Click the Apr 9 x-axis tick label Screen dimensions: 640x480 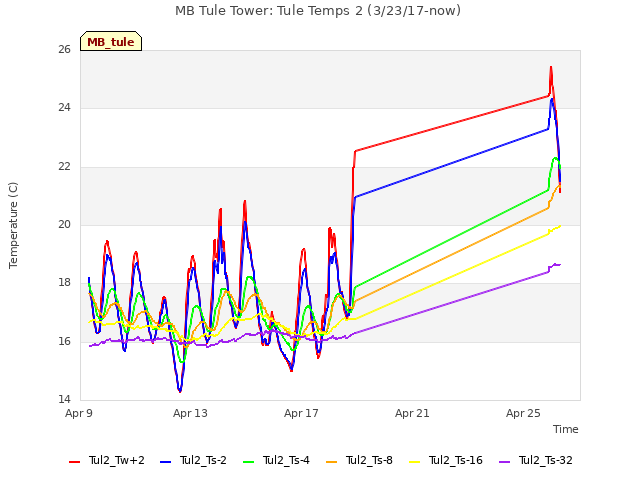(x=79, y=413)
